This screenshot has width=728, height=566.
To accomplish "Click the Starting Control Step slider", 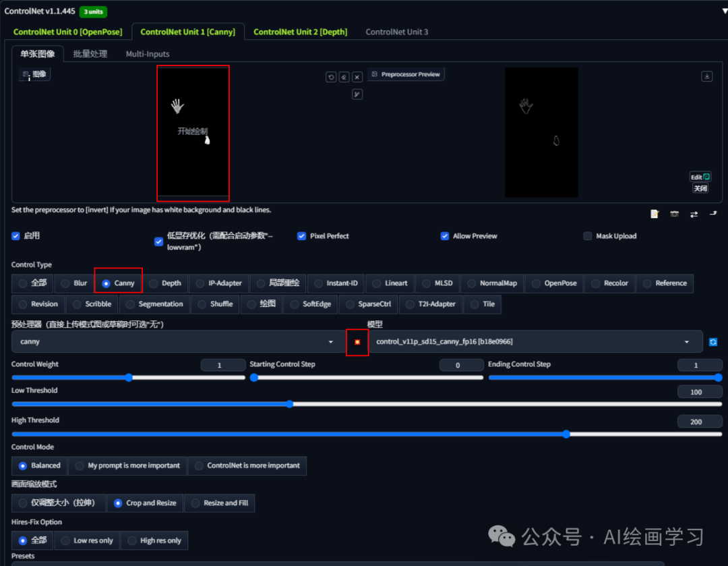I will click(x=367, y=378).
